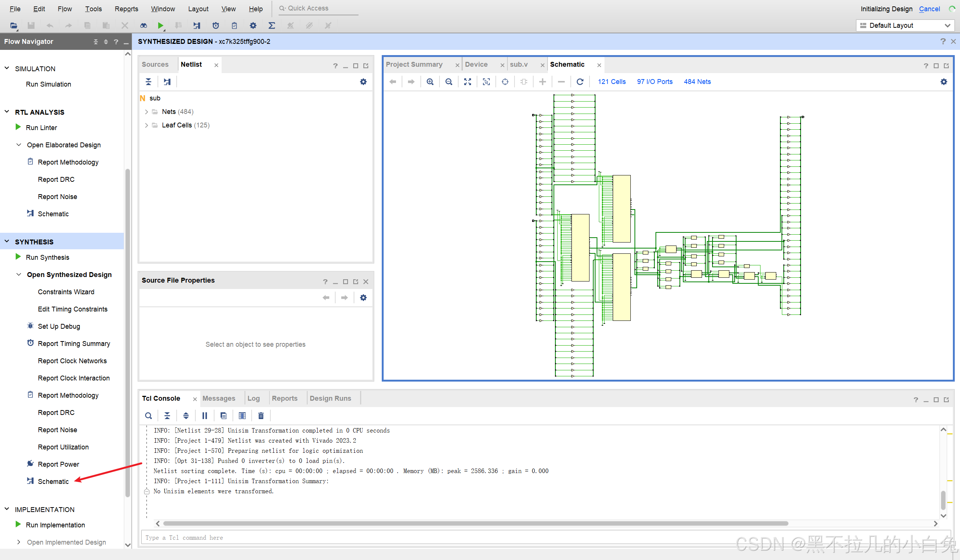Toggle Collapse All in Netlist panel
The width and height of the screenshot is (960, 560).
(x=148, y=82)
